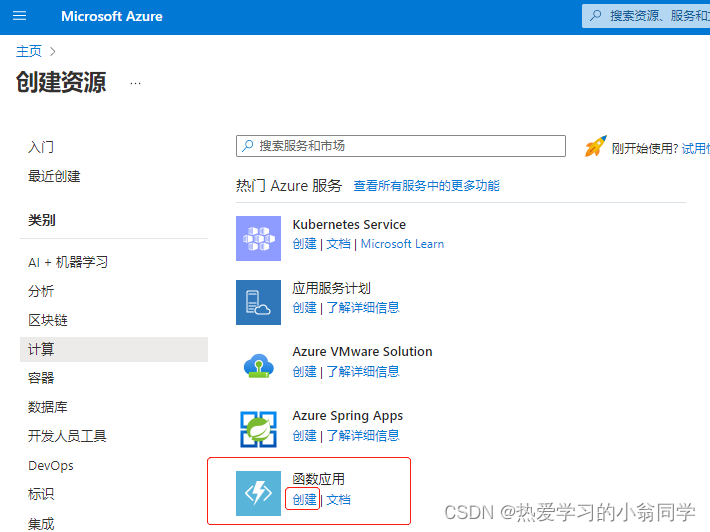Open 查看所有服务中的更多功能 link
Screen dimensions: 710x532
[x=427, y=186]
